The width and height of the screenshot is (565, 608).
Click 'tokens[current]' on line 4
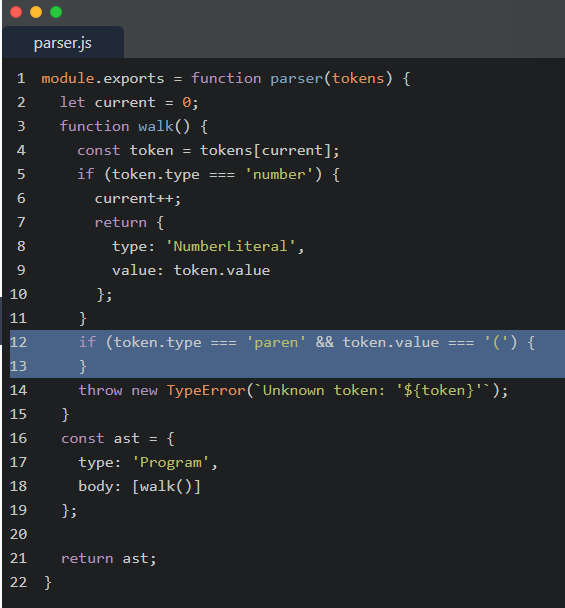(266, 150)
